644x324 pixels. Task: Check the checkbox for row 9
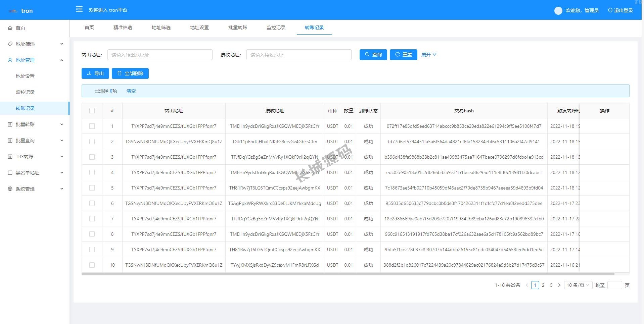coord(92,250)
